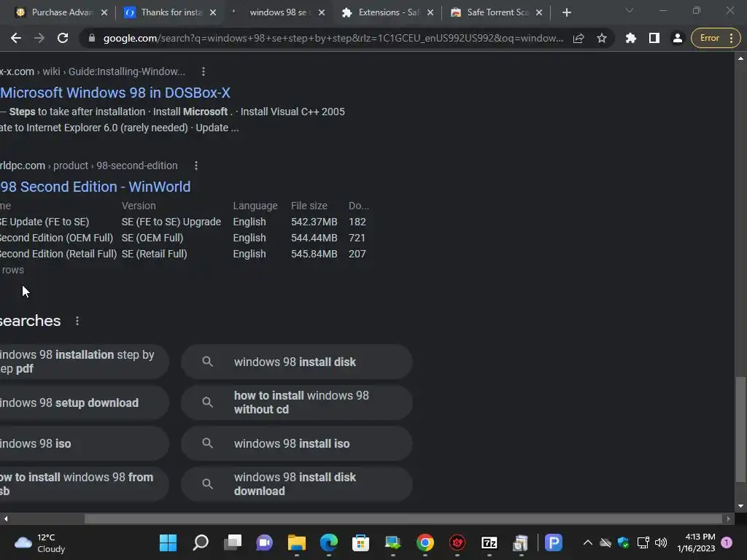The height and width of the screenshot is (560, 747).
Task: Search how to install windows 98 without cd
Action: click(x=296, y=402)
